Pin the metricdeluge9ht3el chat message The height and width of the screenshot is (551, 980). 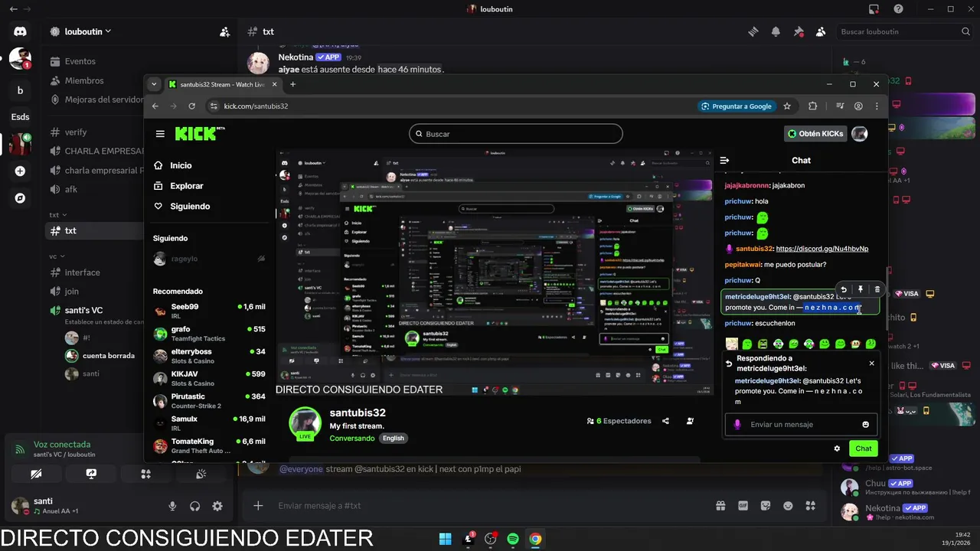861,289
